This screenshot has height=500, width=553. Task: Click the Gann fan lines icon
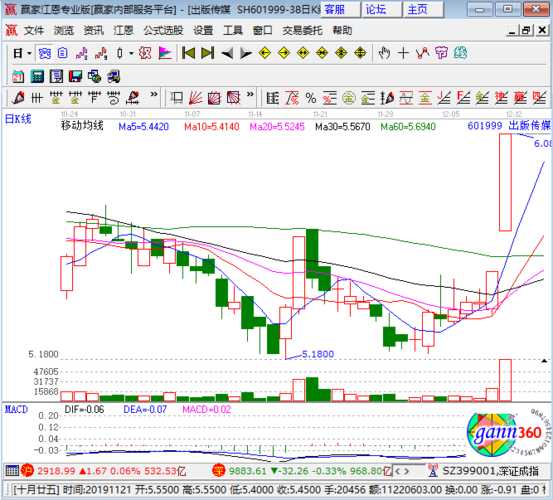196,98
